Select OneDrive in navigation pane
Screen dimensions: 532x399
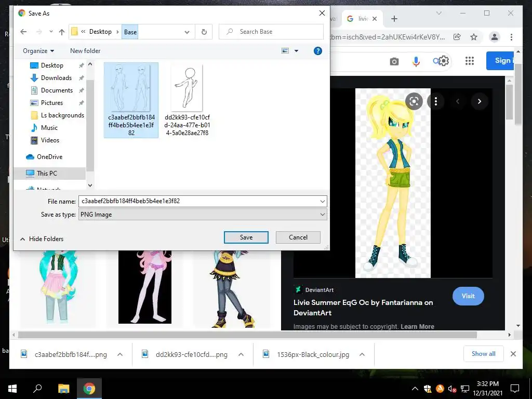(x=49, y=157)
